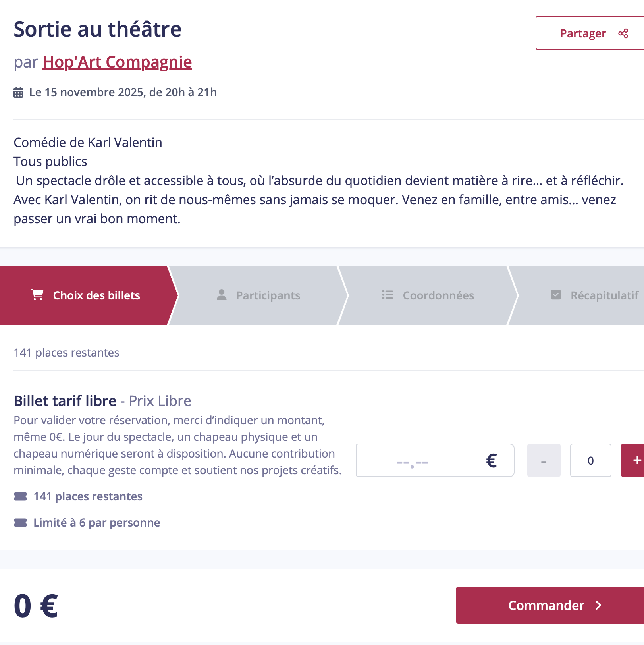644x645 pixels.
Task: Click the calendar icon beside the event date
Action: coord(18,93)
